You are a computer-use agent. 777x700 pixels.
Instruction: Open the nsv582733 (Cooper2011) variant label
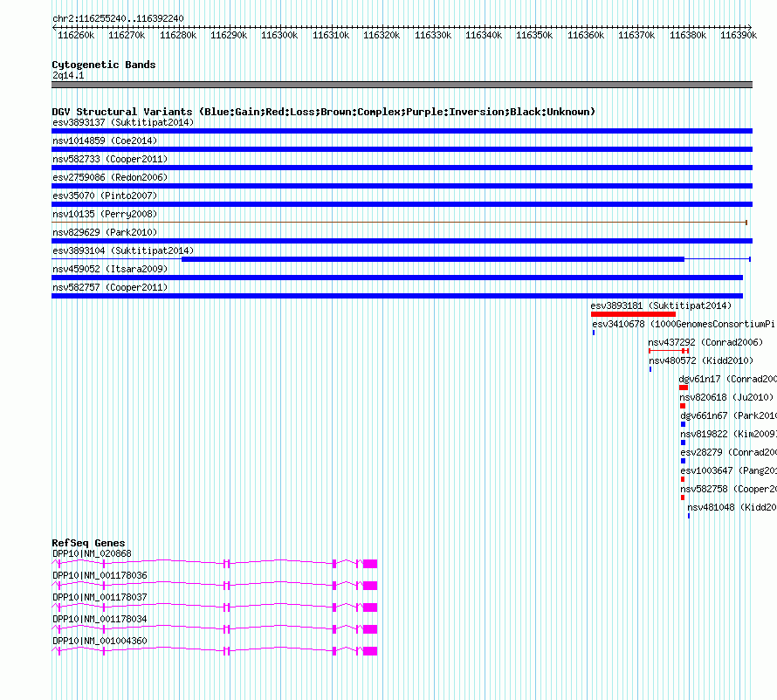tap(110, 159)
